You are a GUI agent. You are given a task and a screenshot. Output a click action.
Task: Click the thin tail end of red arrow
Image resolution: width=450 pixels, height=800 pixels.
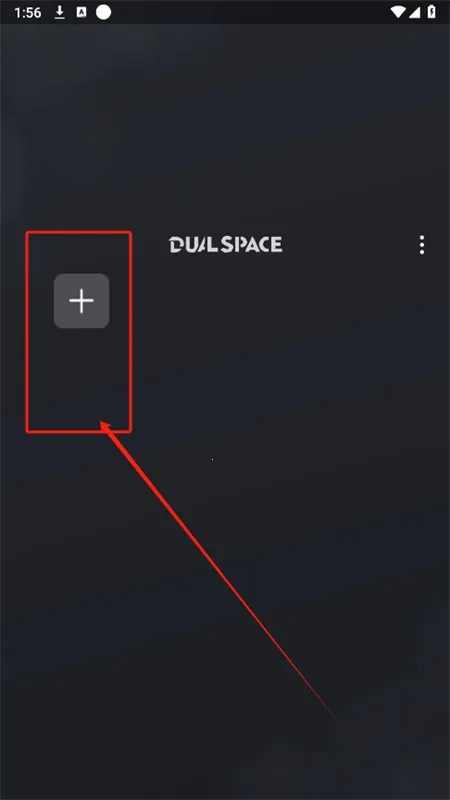point(332,714)
